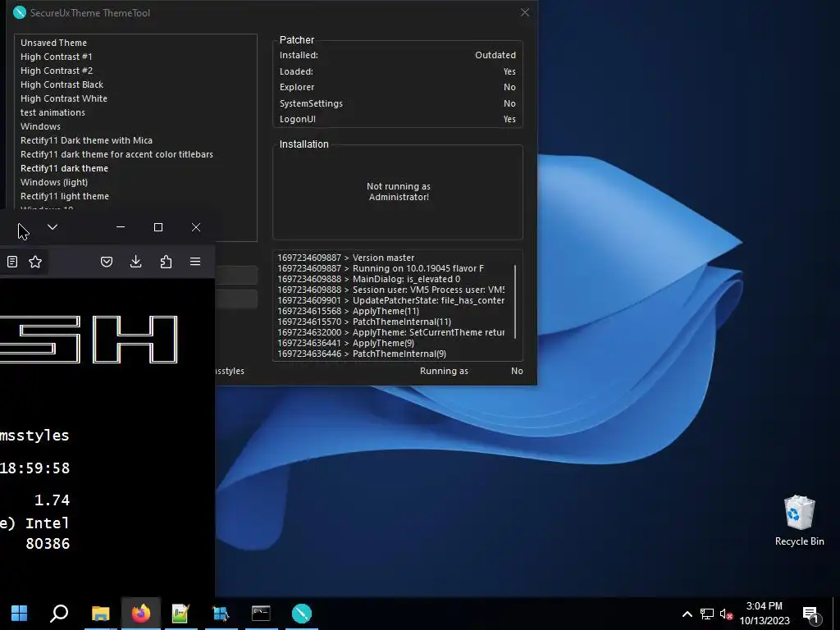Open the Windows Start menu
The width and height of the screenshot is (840, 630).
pos(20,614)
